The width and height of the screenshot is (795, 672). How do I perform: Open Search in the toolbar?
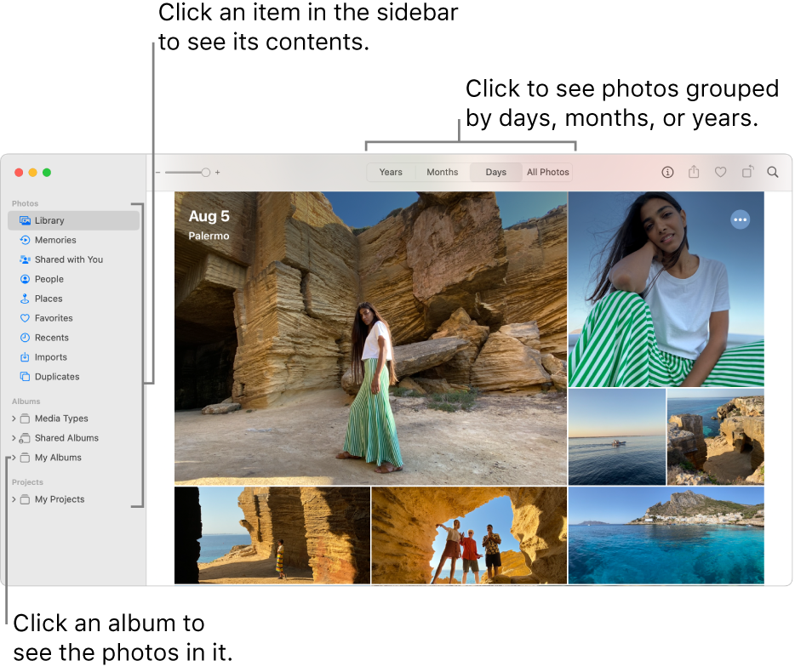pyautogui.click(x=773, y=172)
